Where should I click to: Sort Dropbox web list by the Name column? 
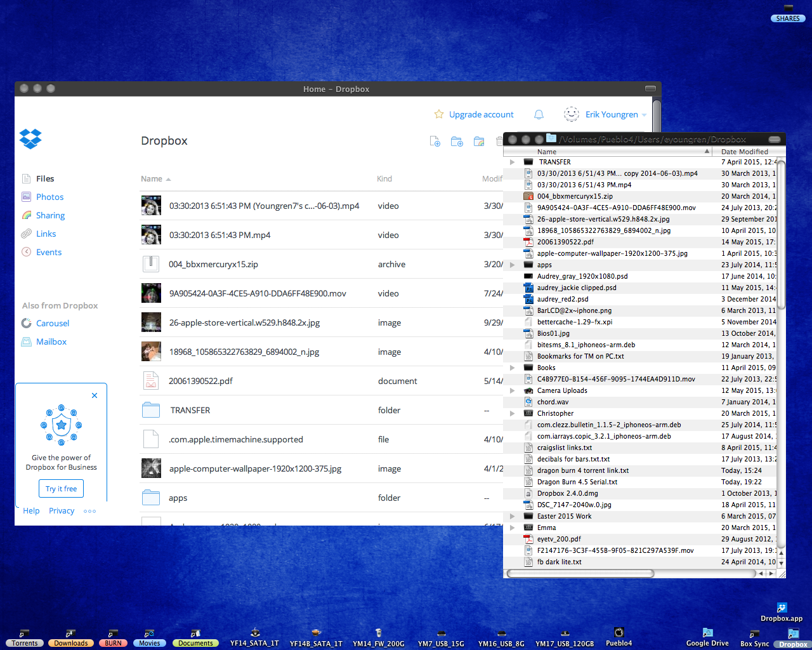155,179
